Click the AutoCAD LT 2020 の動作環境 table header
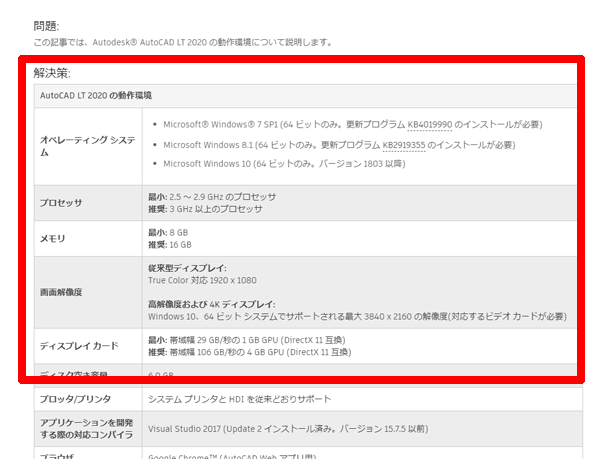The width and height of the screenshot is (600, 459). point(96,95)
